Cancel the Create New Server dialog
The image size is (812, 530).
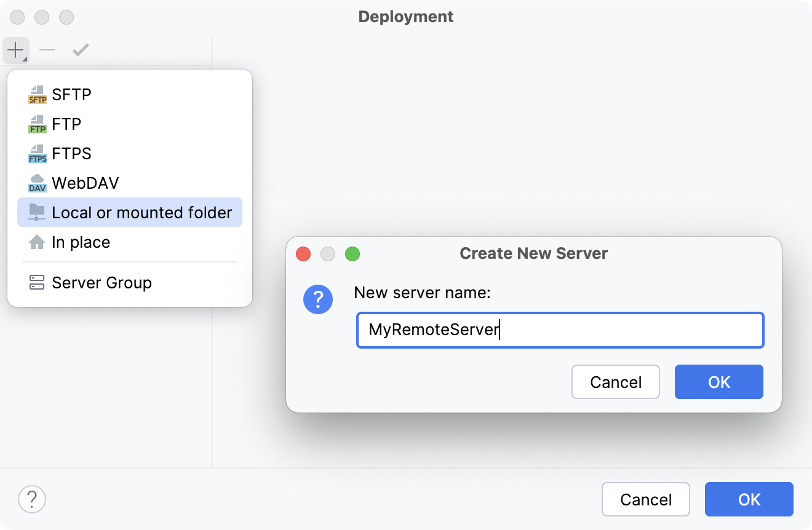coord(615,382)
